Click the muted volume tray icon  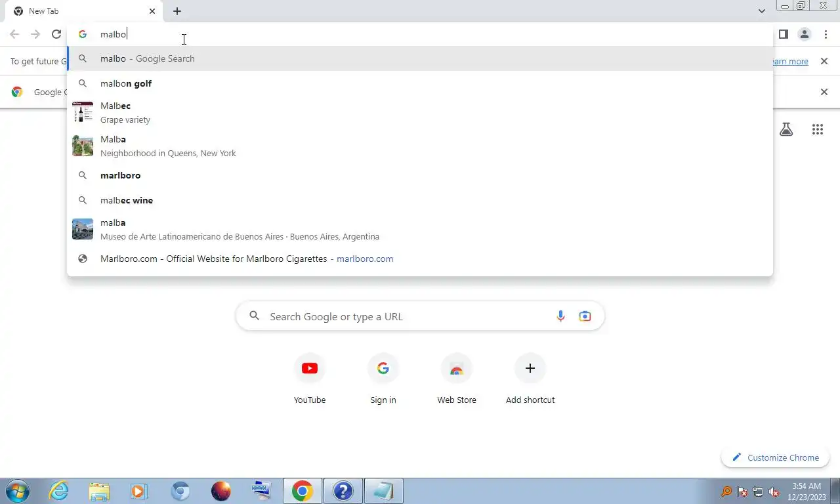774,492
